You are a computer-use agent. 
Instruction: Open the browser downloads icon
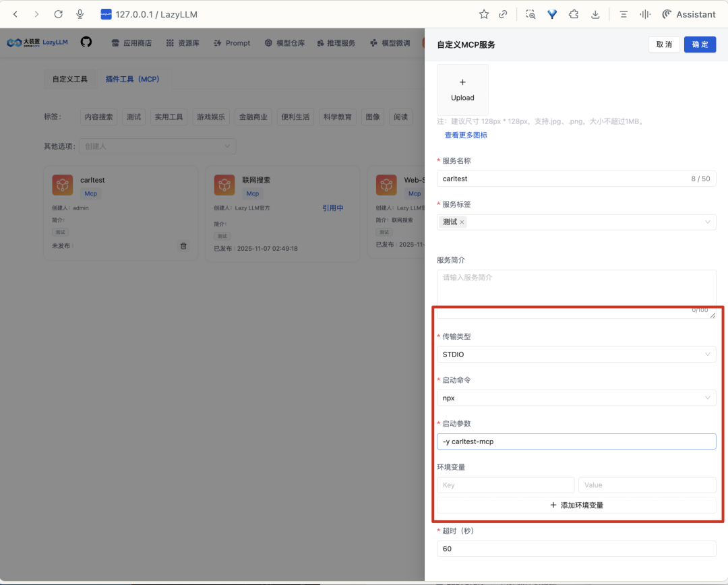pyautogui.click(x=595, y=14)
